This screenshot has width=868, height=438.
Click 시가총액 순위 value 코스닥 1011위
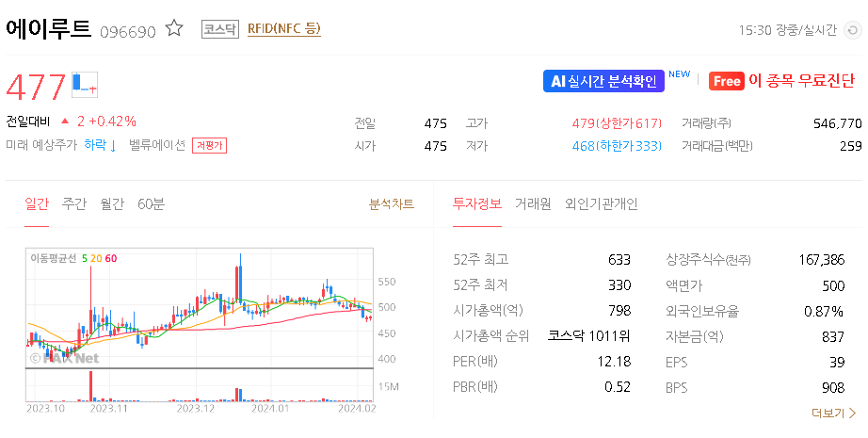pos(589,335)
